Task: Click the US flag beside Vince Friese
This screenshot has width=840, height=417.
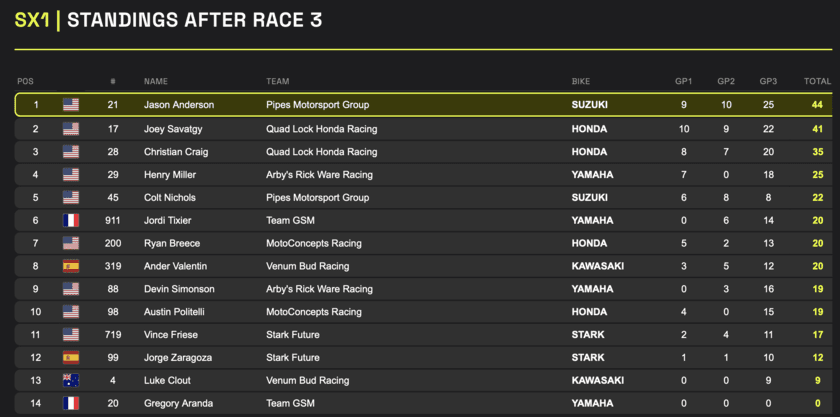Action: pyautogui.click(x=71, y=334)
